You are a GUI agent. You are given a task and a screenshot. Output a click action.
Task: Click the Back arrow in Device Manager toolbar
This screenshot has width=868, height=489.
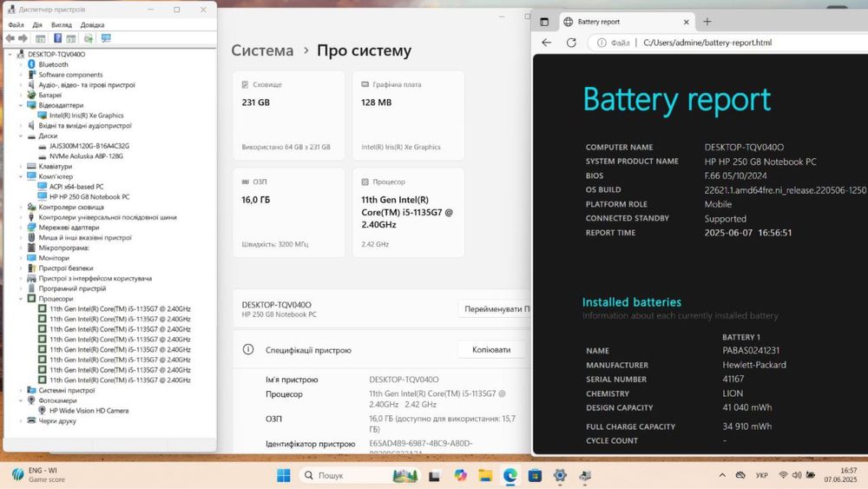tap(10, 38)
